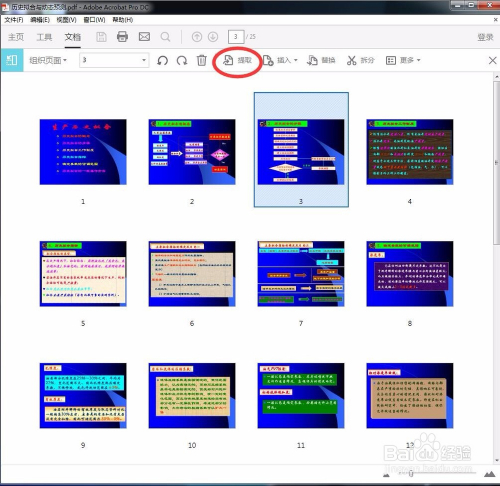500x486 pixels.
Task: Delete selected page with trash icon
Action: pyautogui.click(x=202, y=60)
